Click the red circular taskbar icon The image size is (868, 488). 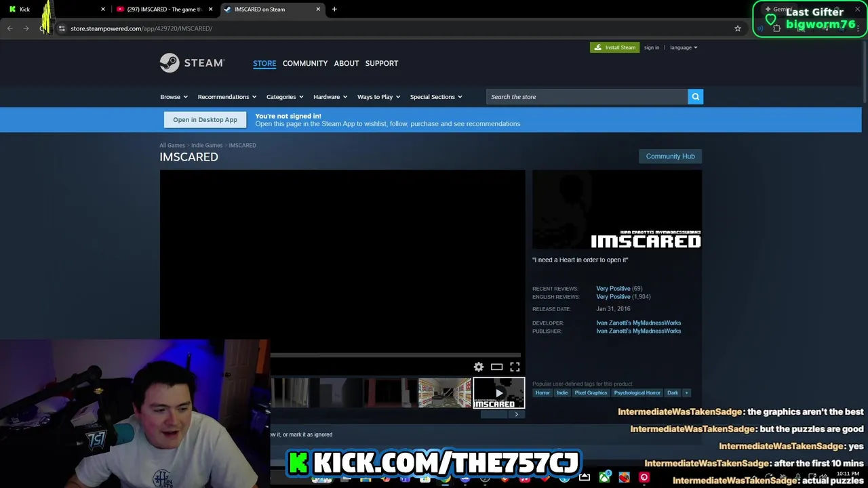tap(644, 477)
